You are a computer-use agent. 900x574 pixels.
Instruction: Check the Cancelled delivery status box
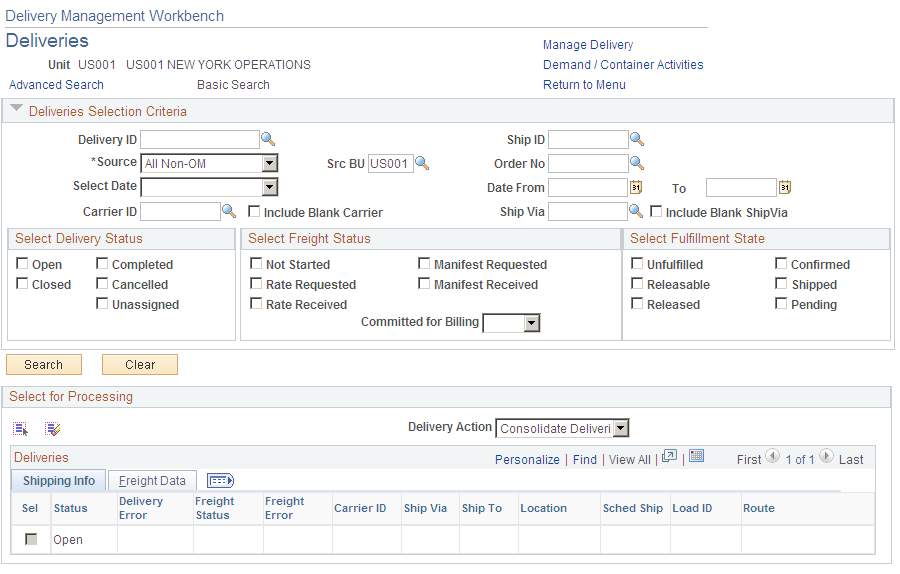[102, 284]
